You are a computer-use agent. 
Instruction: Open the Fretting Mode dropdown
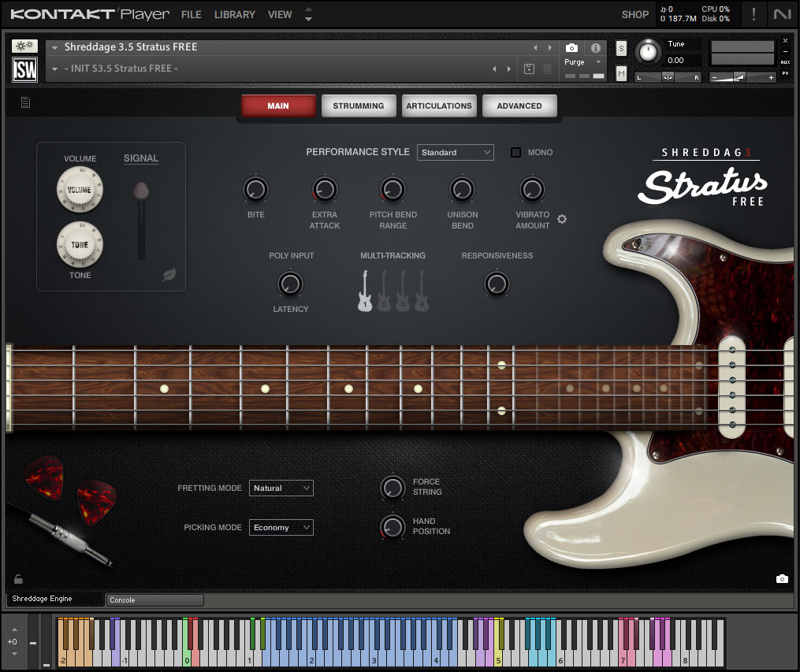point(281,488)
